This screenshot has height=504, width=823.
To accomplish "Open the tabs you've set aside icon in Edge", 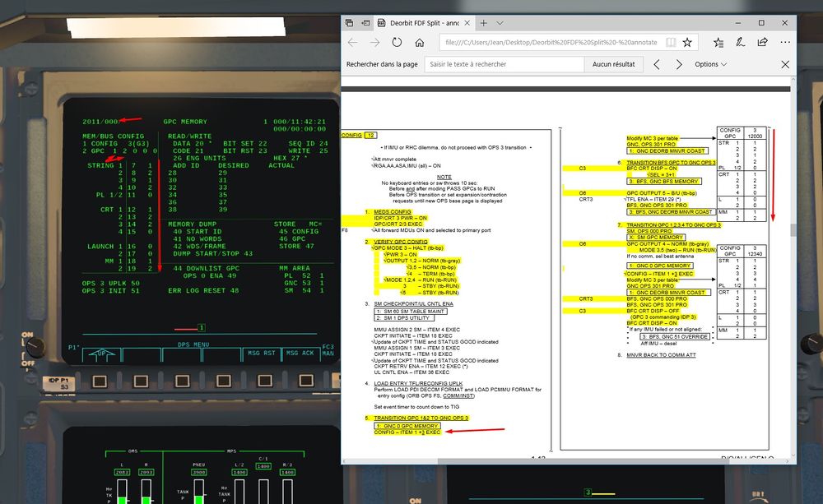I will (350, 23).
